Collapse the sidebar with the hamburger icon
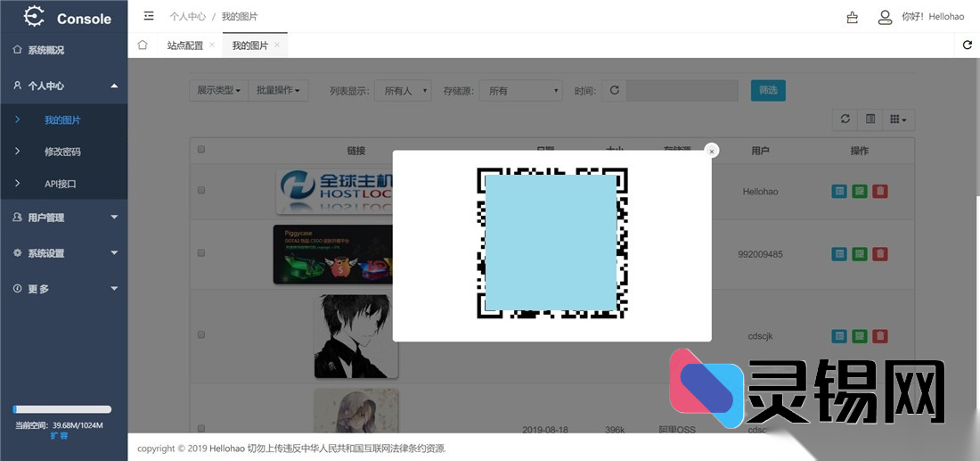This screenshot has height=461, width=980. click(x=149, y=16)
